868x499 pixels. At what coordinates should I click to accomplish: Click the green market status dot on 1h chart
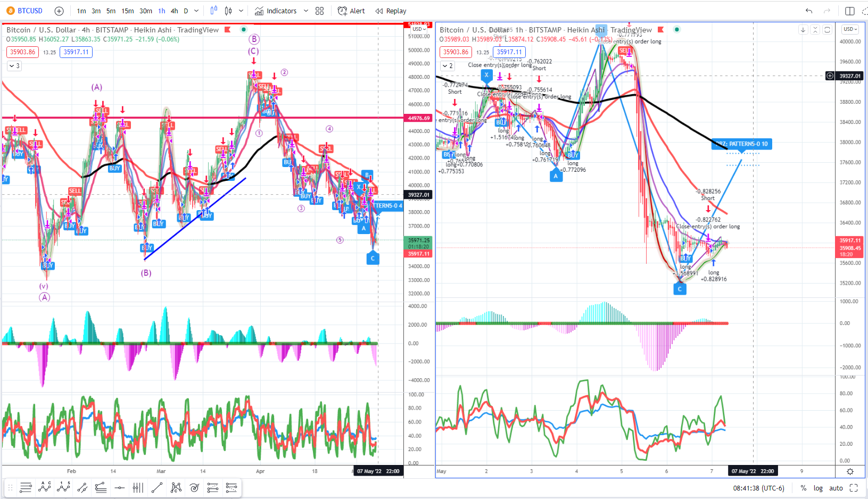[677, 30]
